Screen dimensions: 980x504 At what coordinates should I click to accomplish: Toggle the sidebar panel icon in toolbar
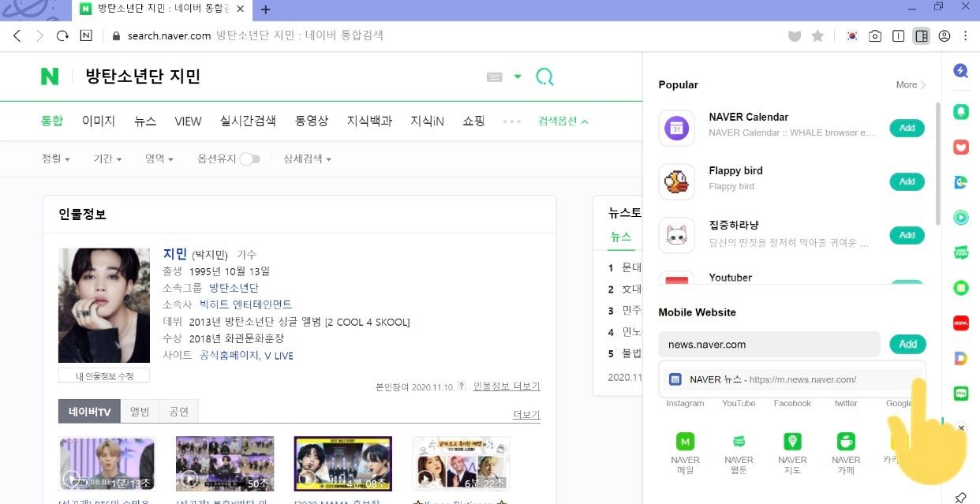click(x=921, y=36)
